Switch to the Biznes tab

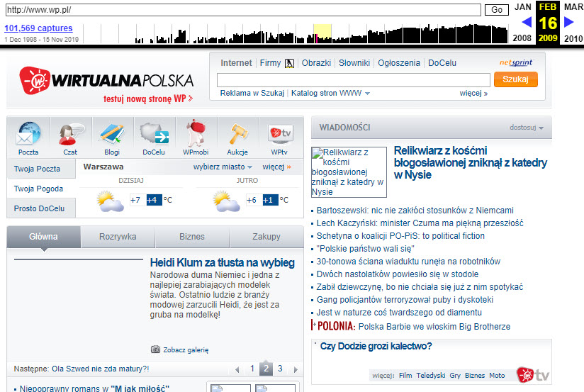[x=192, y=237]
